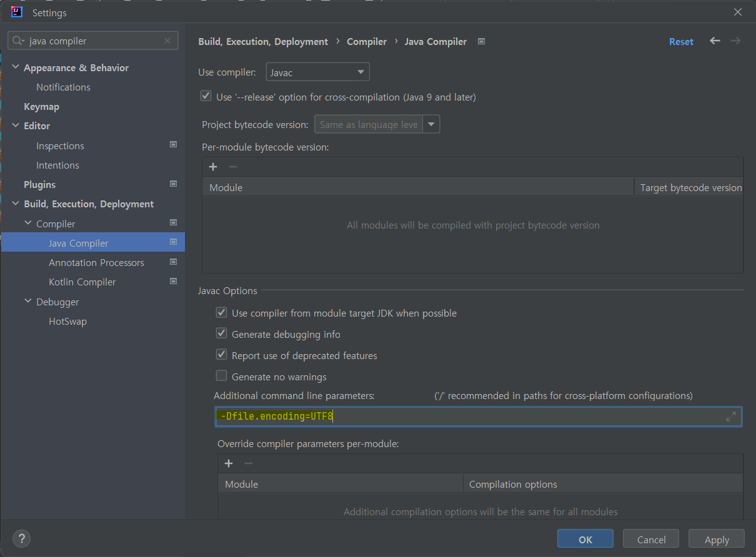Collapse the Appearance & Behavior tree node
The image size is (756, 557).
16,67
